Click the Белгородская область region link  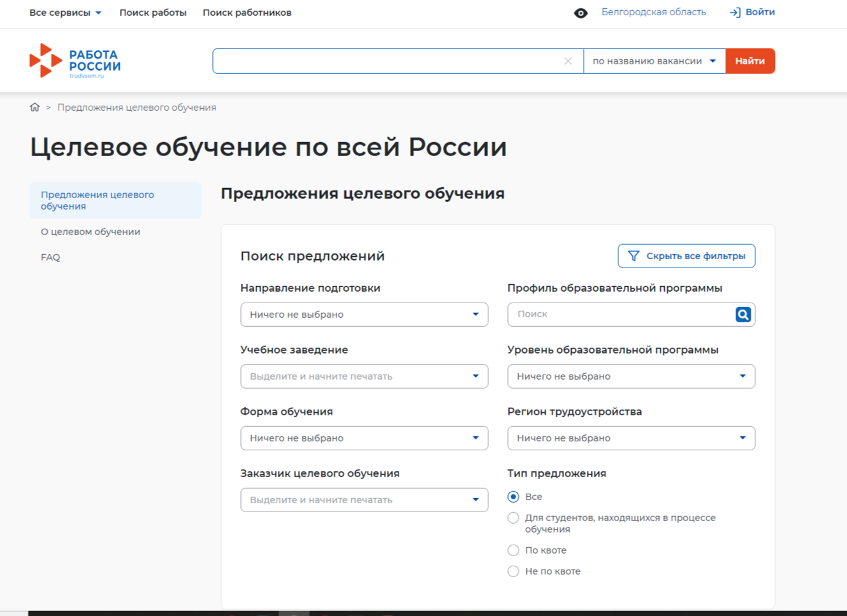[654, 11]
